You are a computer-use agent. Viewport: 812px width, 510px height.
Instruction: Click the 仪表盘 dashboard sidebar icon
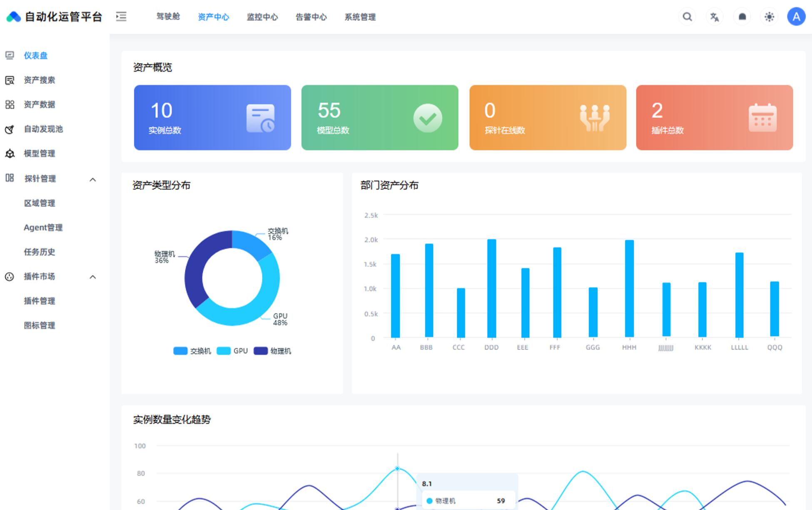[10, 55]
